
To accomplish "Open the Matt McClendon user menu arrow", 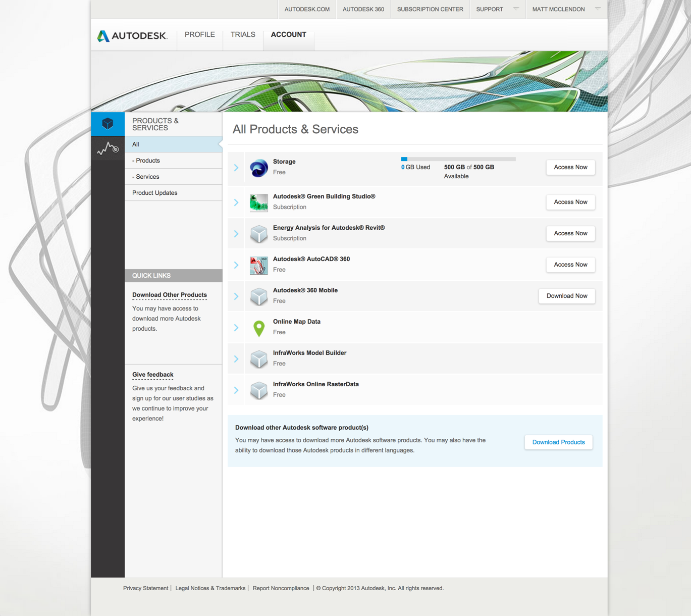I will click(598, 9).
